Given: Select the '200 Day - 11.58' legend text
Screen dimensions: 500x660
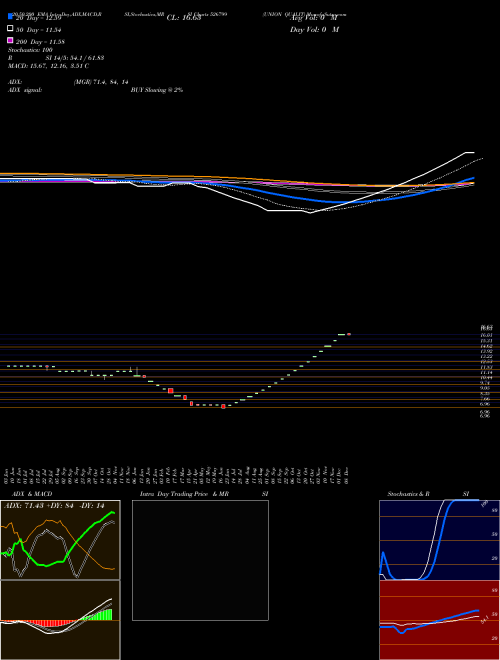Looking at the screenshot, I should pyautogui.click(x=40, y=42).
